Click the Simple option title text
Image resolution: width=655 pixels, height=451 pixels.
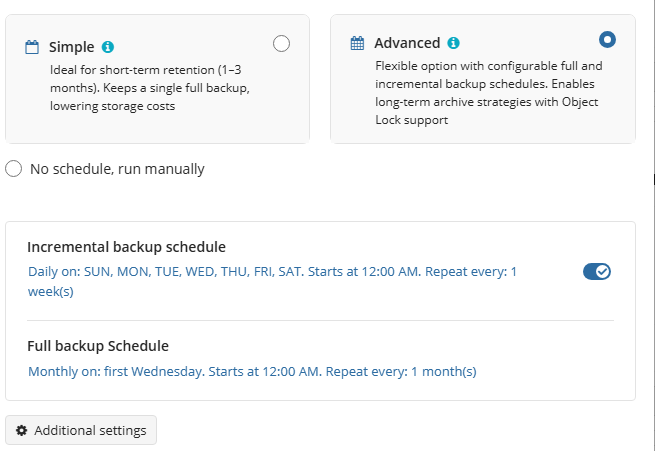pos(71,47)
